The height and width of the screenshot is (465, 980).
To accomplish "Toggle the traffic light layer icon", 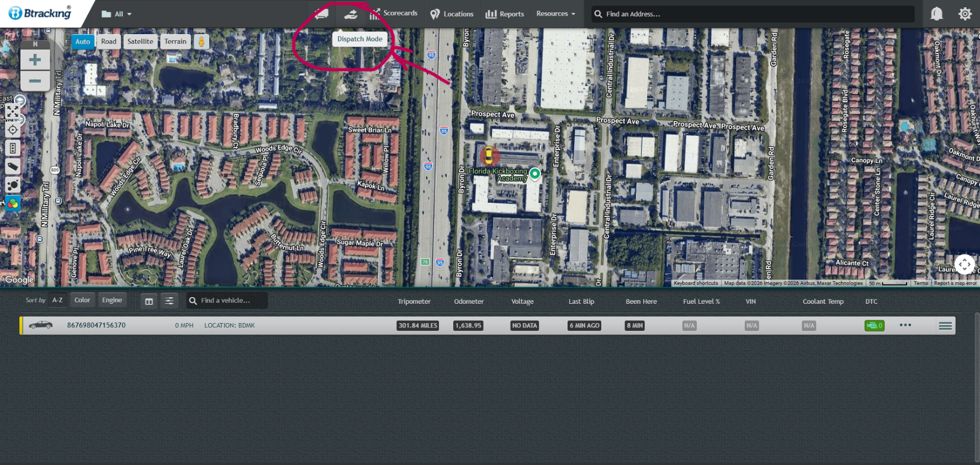I will click(x=13, y=148).
